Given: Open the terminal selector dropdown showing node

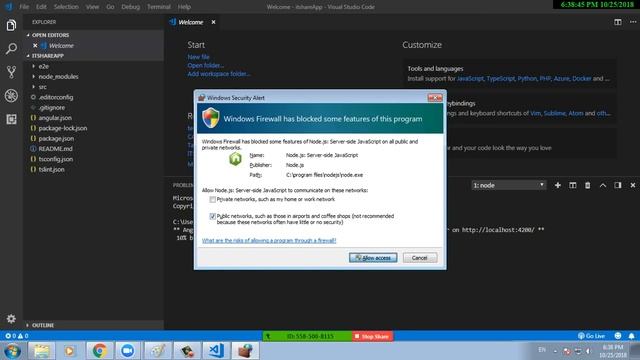Looking at the screenshot, I should point(508,185).
